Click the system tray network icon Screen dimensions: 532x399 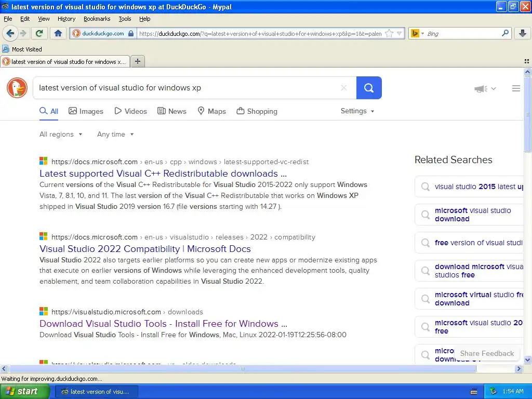click(494, 392)
